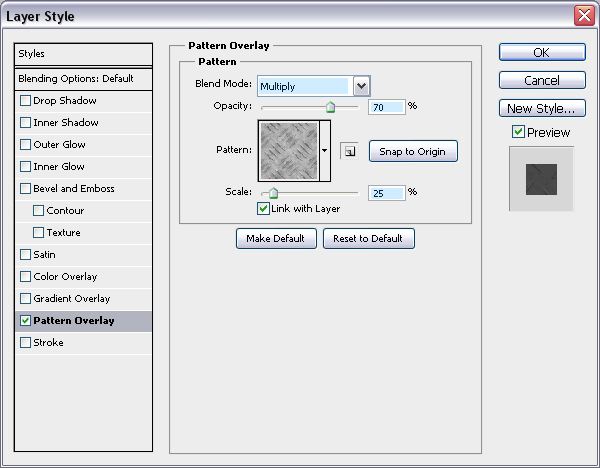Click the pattern preview swatch
Screen dimensions: 600x468
point(288,150)
